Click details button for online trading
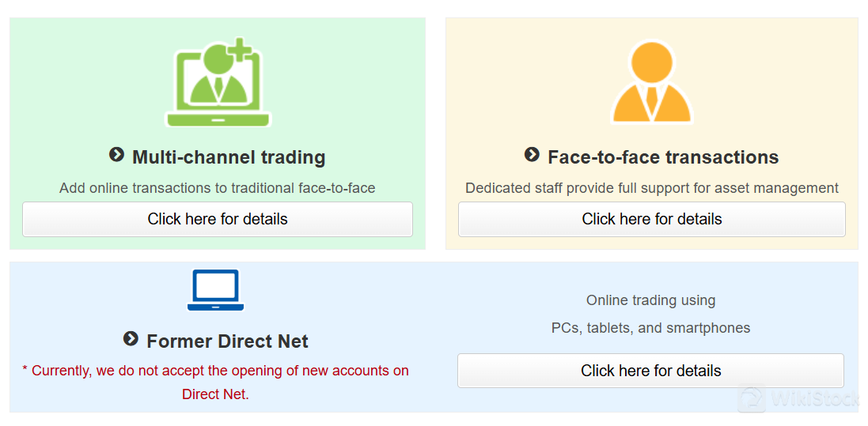This screenshot has height=426, width=868. [650, 371]
